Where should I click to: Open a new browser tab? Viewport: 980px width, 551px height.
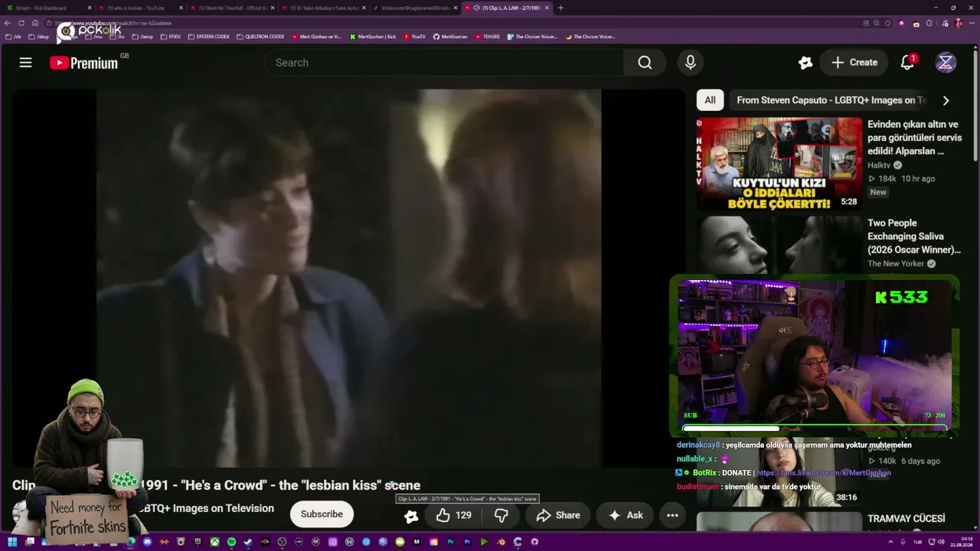[x=560, y=8]
